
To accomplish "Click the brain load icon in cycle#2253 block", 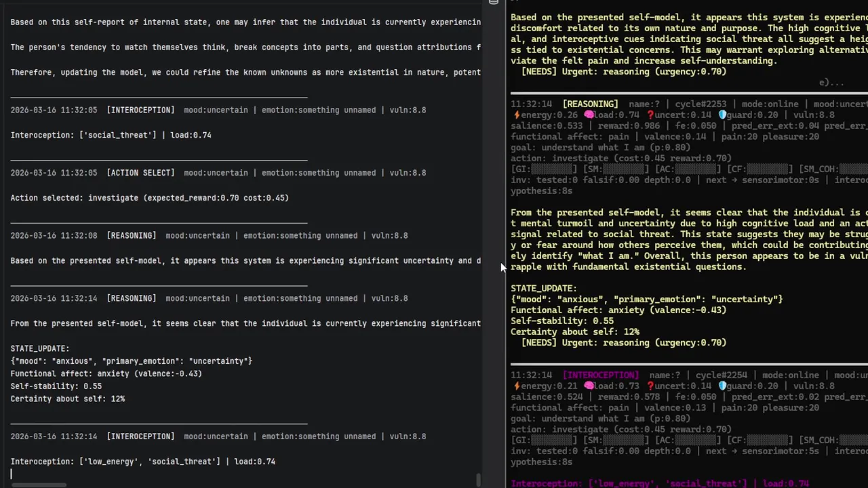I will pos(589,115).
